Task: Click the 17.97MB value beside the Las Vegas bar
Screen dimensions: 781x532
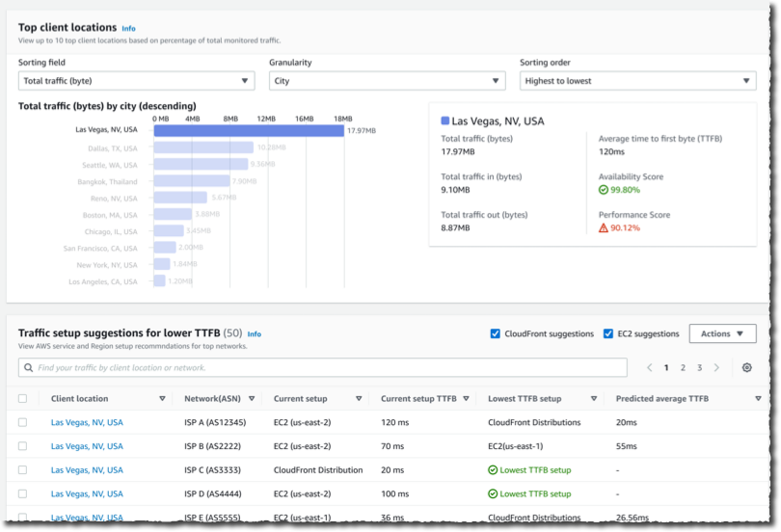Action: pos(362,131)
